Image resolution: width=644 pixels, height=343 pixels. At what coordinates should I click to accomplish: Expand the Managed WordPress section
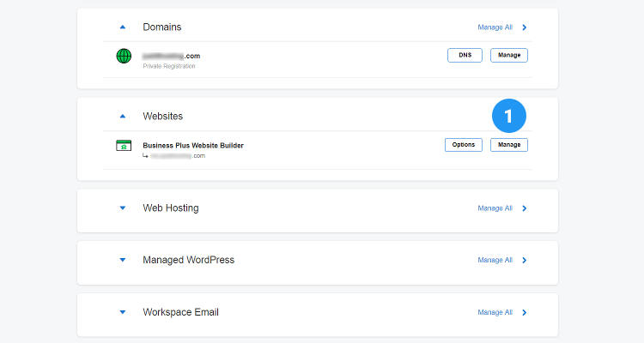[x=123, y=260]
